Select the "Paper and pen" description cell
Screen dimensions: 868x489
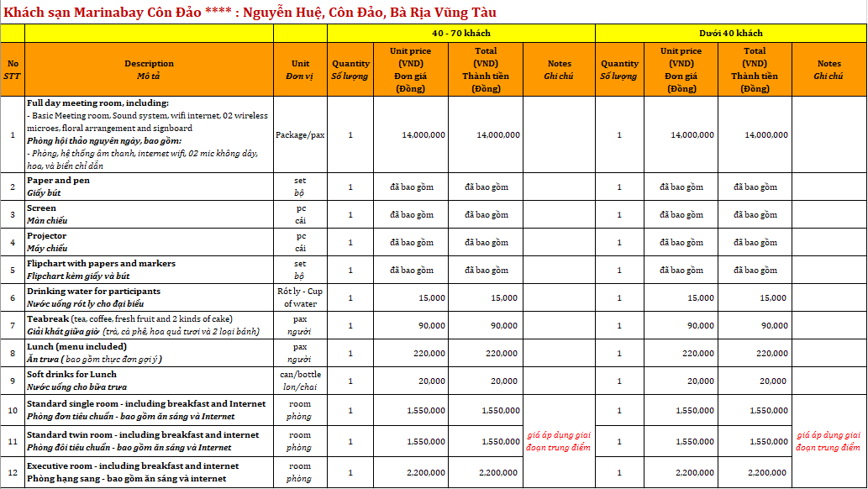pos(149,187)
